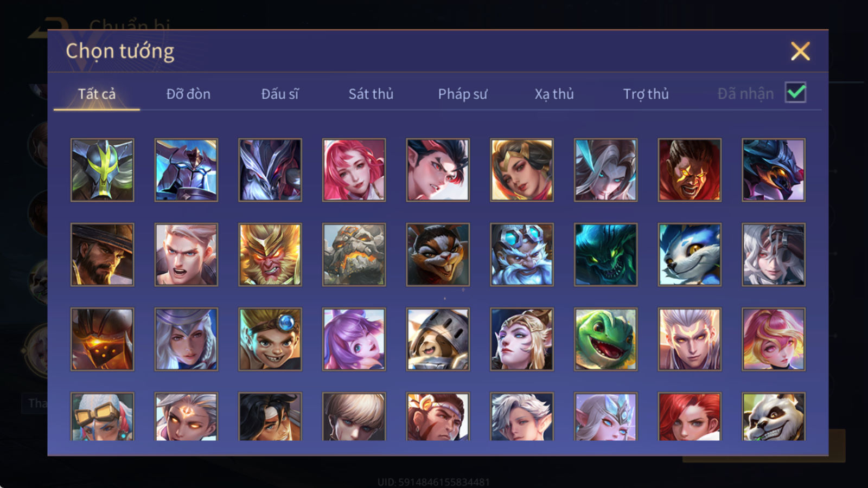Choose the blue fox creature hero

coord(690,255)
